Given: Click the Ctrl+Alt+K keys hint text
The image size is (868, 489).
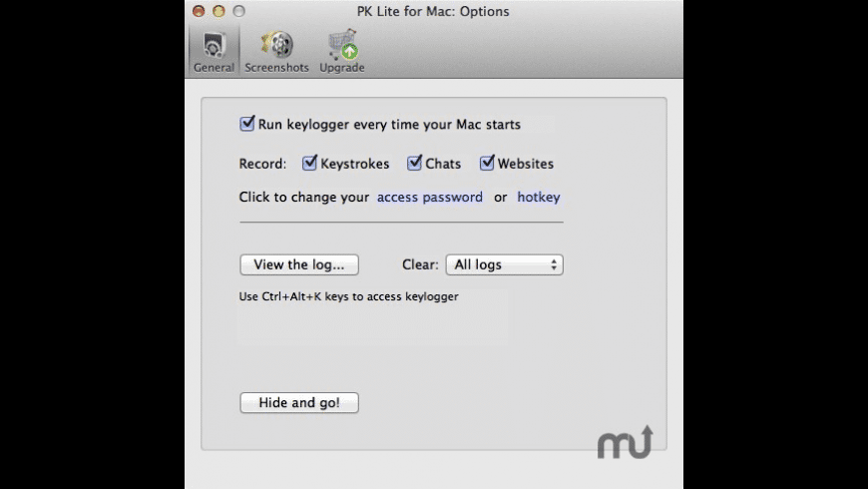Looking at the screenshot, I should coord(349,296).
